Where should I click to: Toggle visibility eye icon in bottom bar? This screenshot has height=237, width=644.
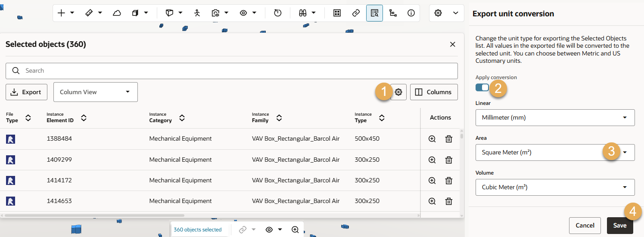pos(269,230)
